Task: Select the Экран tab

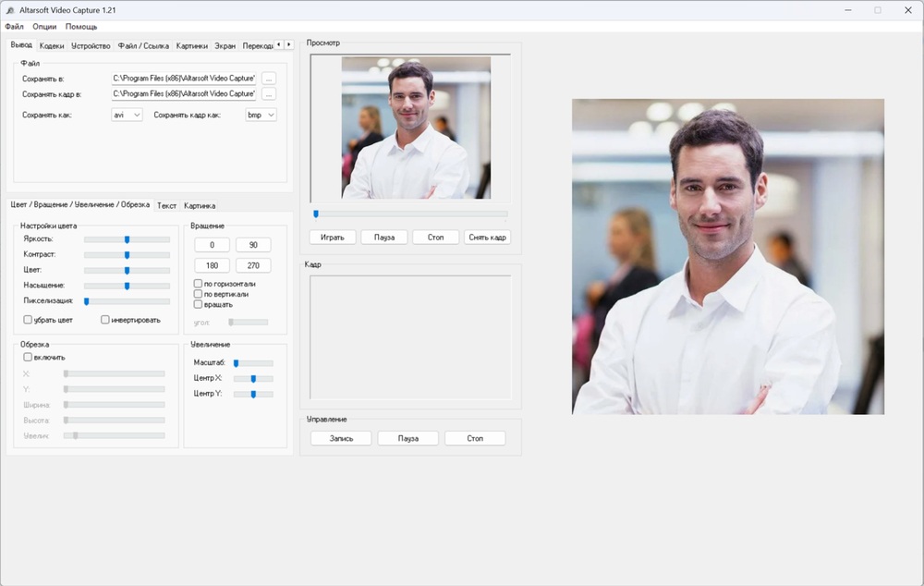Action: pos(225,46)
